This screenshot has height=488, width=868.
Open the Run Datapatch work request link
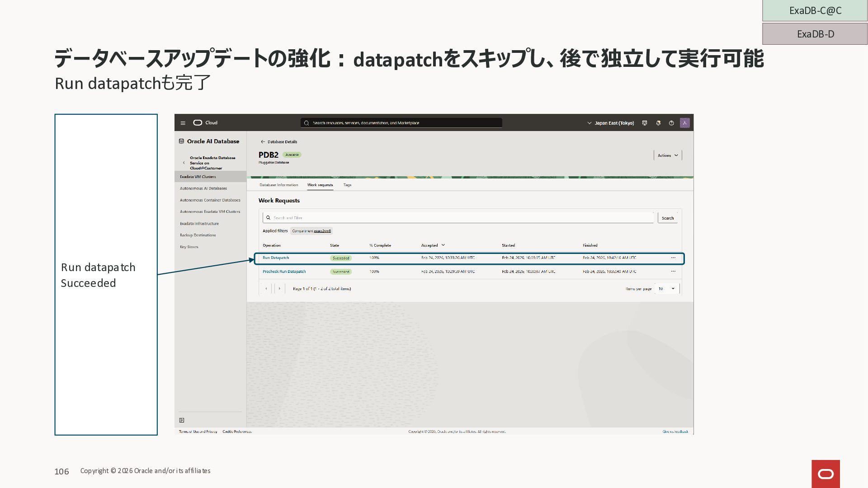pyautogui.click(x=276, y=258)
